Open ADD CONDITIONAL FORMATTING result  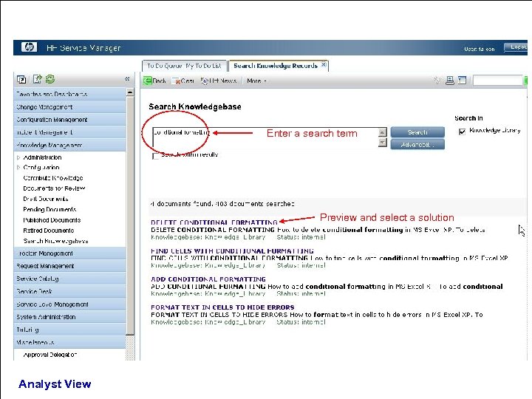[x=208, y=279]
